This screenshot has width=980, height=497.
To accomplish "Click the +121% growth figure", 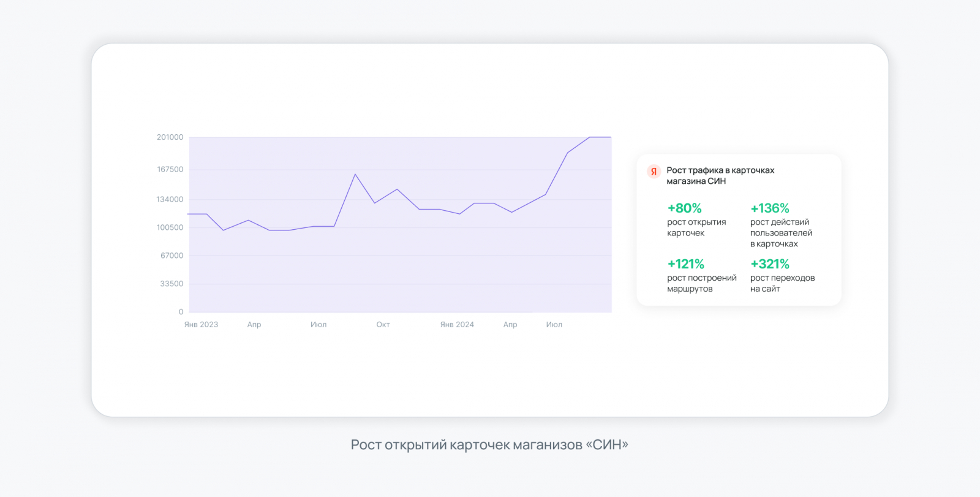I will 685,264.
